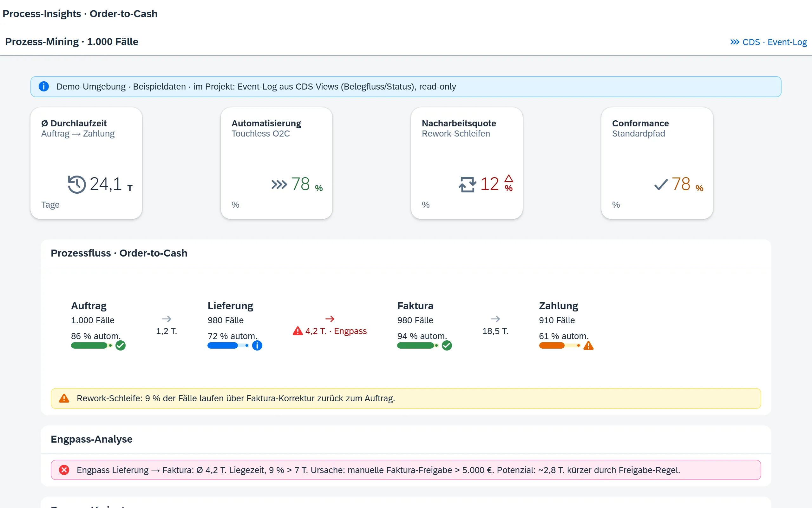Open the Automatisierung KPI tile
Image resolution: width=812 pixels, height=508 pixels.
coord(277,163)
